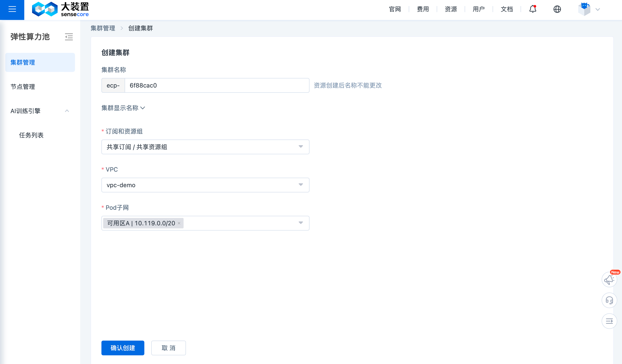Click the 创建集群 breadcrumb text

click(x=140, y=28)
